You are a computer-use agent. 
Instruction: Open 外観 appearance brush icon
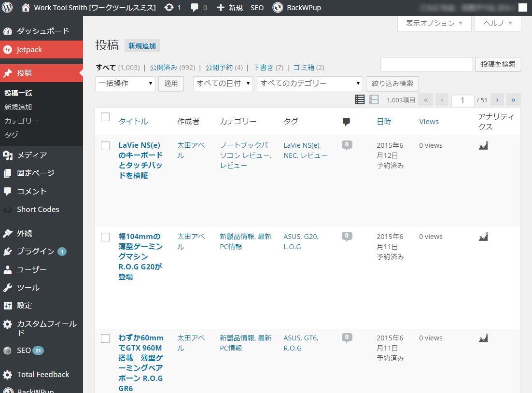tap(7, 234)
